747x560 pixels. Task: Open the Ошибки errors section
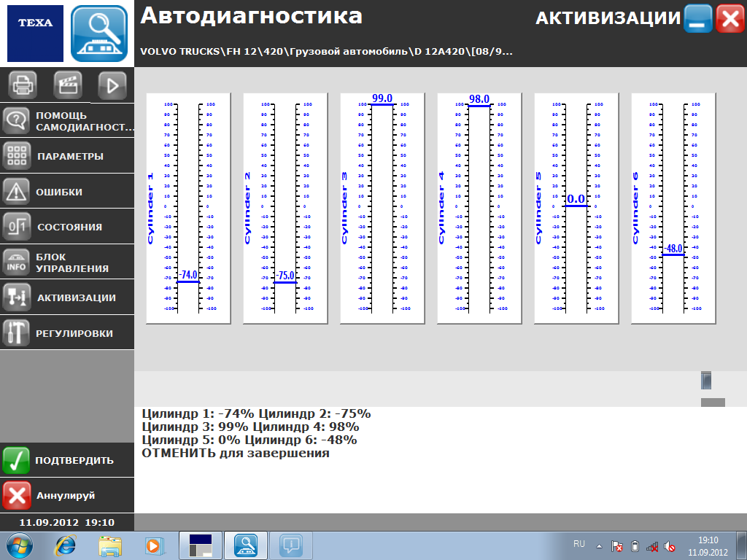pos(67,192)
